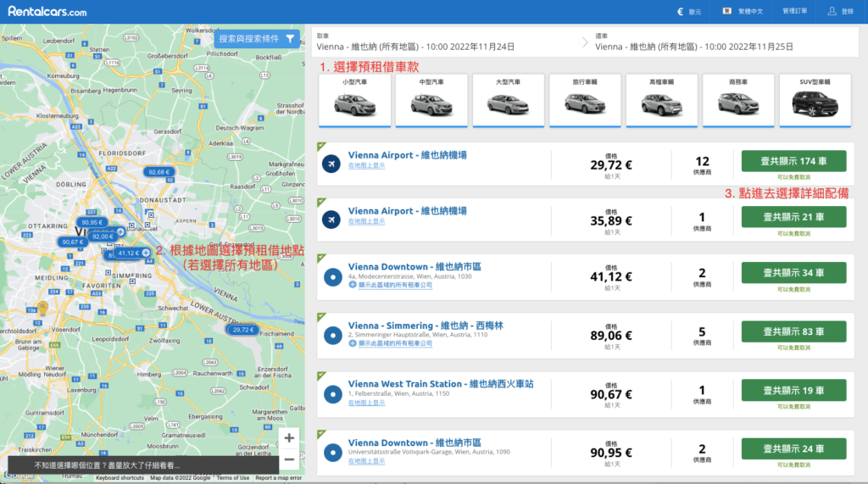Open the Vienna Downtown title at Votivpark-Garage
The width and height of the screenshot is (868, 484).
[415, 443]
